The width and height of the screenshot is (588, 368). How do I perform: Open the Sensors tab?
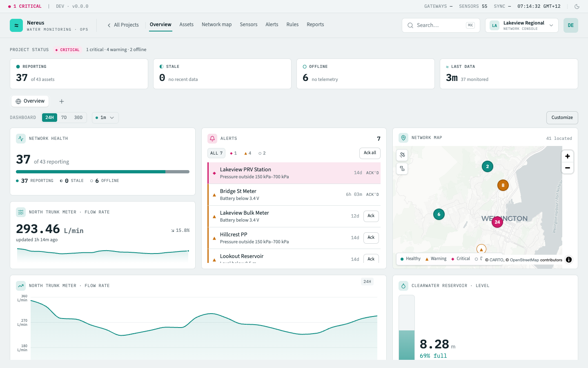pos(249,25)
